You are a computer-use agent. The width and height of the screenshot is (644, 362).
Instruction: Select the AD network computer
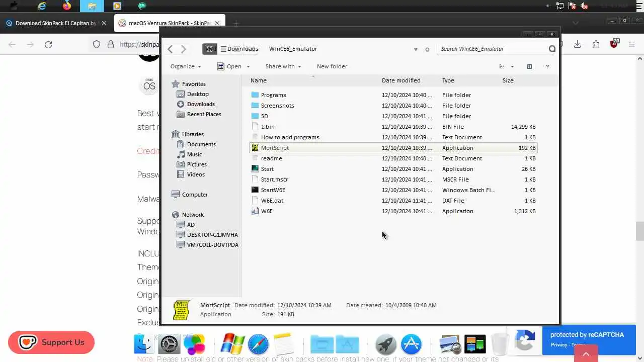(x=191, y=225)
